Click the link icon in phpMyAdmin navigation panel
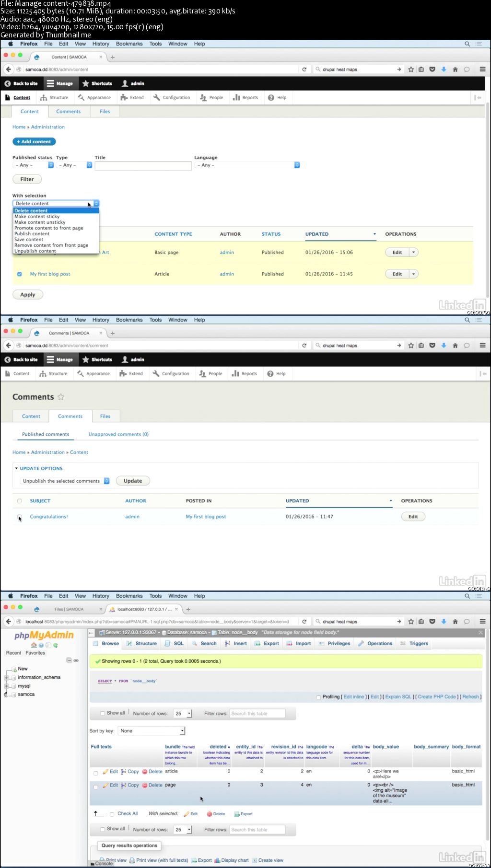Viewport: 491px width, 868px height. [76, 660]
